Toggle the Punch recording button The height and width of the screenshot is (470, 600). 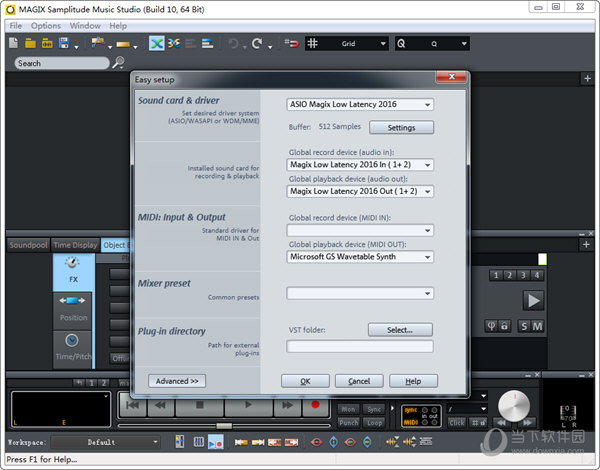(348, 423)
